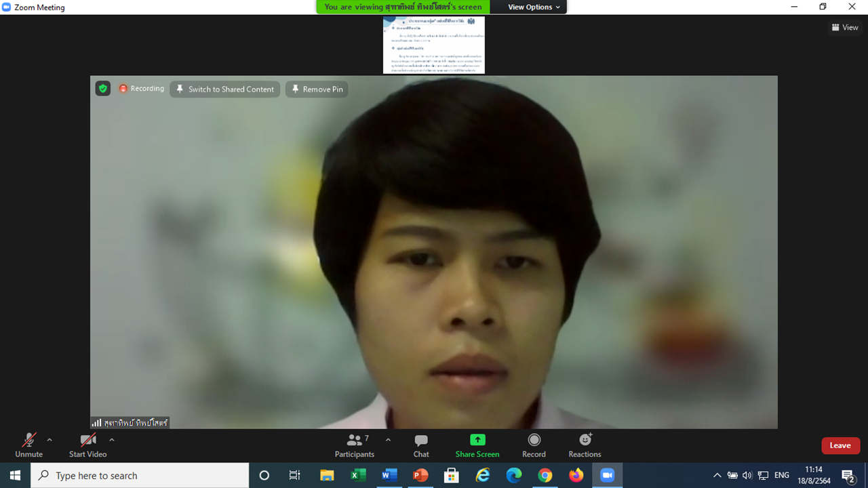The height and width of the screenshot is (488, 868).
Task: Open Google Chrome from the taskbar
Action: coord(545,476)
